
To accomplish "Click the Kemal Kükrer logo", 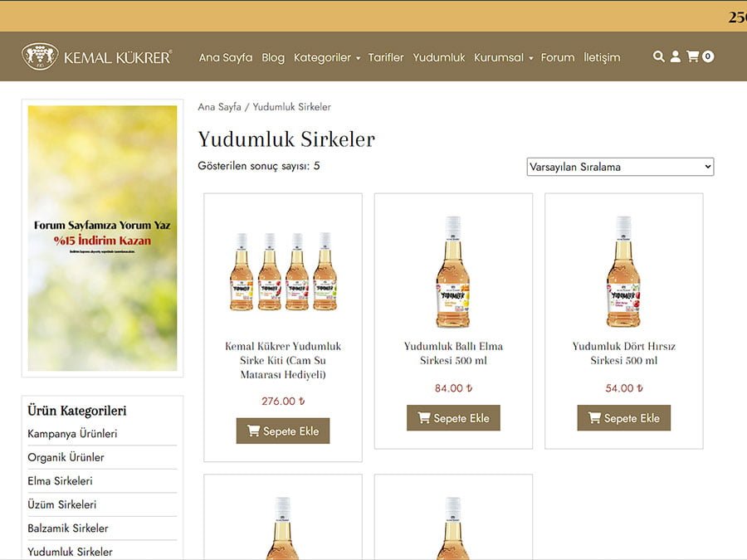I will (97, 56).
